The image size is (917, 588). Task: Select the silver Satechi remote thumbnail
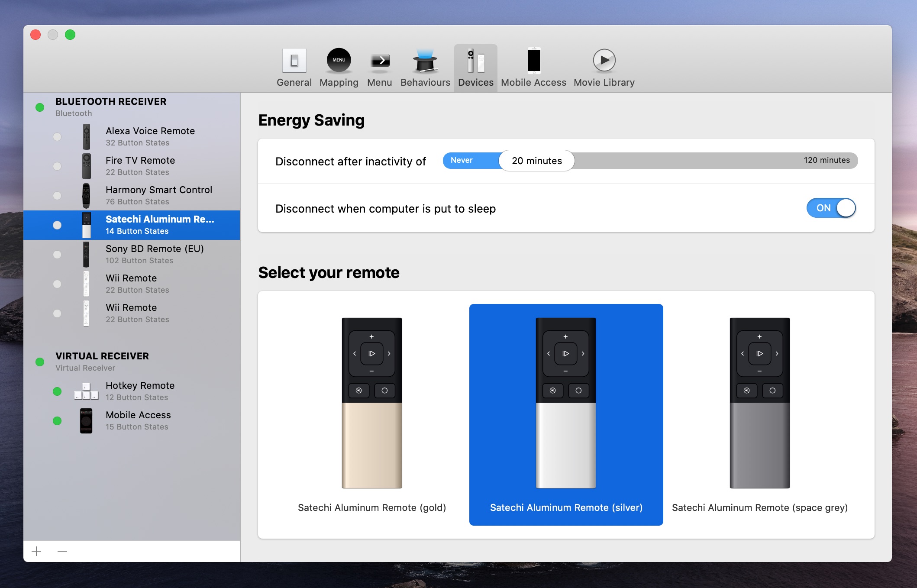coord(566,403)
